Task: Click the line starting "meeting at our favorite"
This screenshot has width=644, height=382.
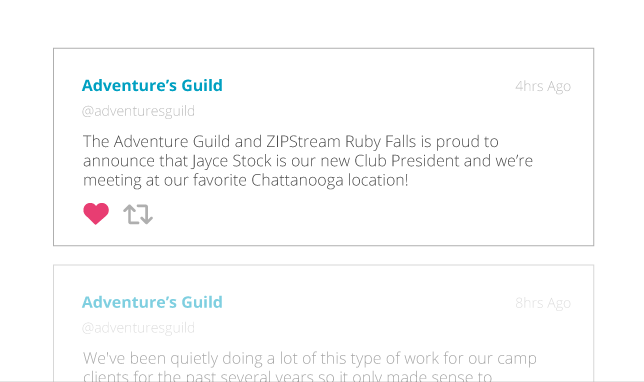Action: (x=246, y=180)
